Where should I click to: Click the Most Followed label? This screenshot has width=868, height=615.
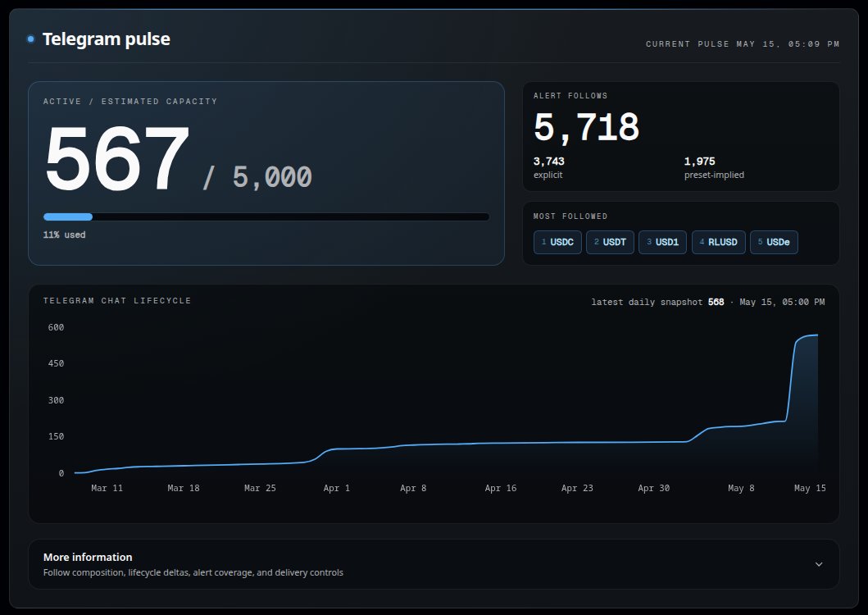(x=570, y=216)
